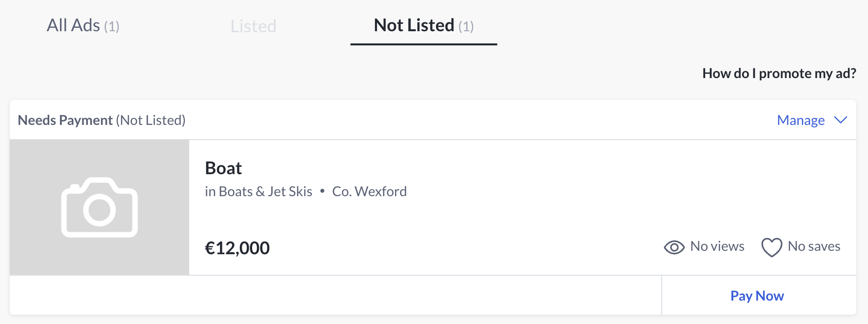Open the Listed tab
The width and height of the screenshot is (868, 324).
pos(253,26)
